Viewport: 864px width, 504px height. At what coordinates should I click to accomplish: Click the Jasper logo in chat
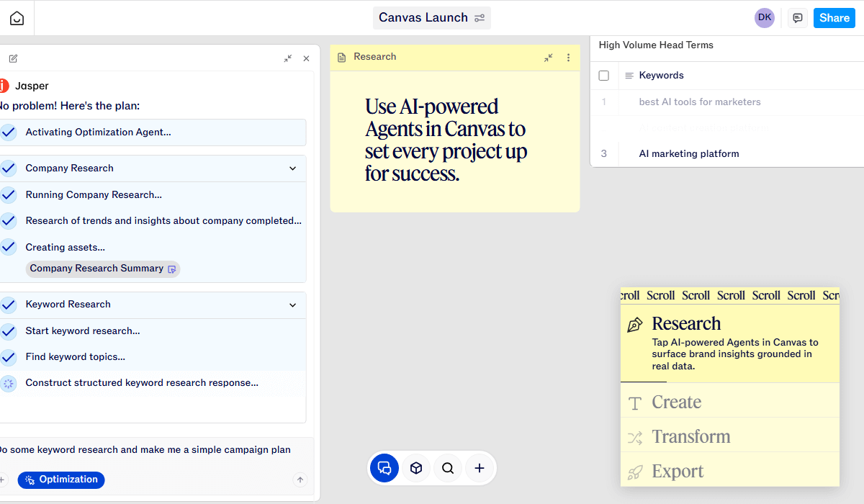pos(4,86)
